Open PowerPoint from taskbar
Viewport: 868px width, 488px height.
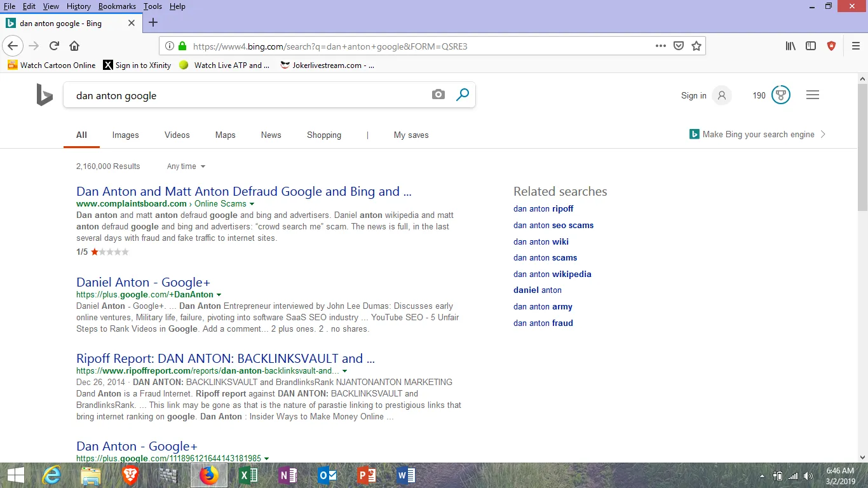pyautogui.click(x=367, y=475)
